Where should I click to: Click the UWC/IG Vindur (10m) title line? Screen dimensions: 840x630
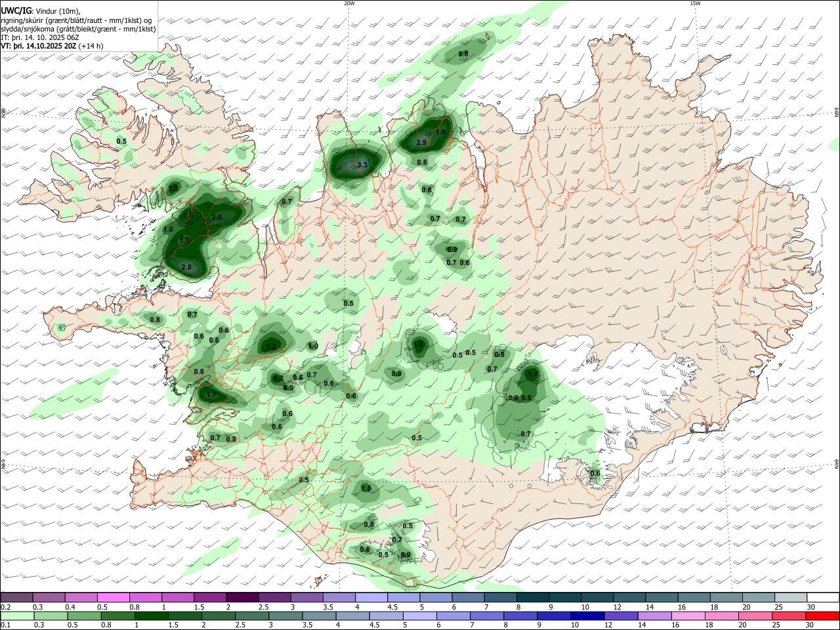[x=40, y=10]
